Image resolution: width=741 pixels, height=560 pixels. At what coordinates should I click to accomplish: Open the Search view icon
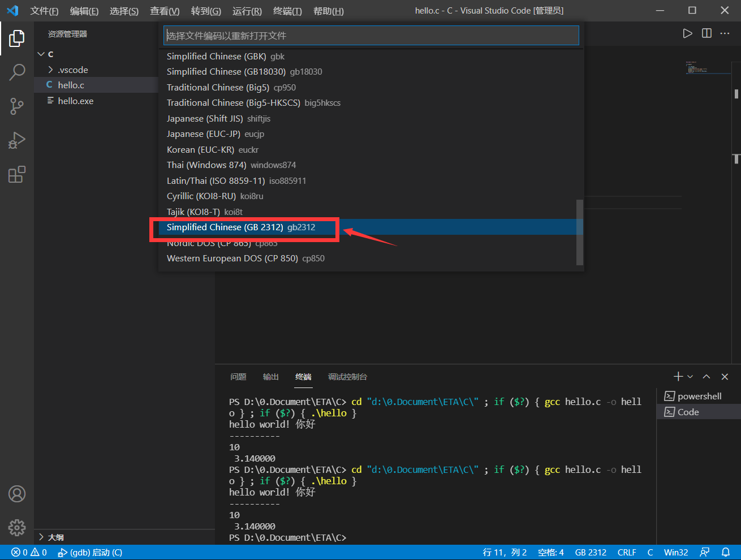coord(17,72)
